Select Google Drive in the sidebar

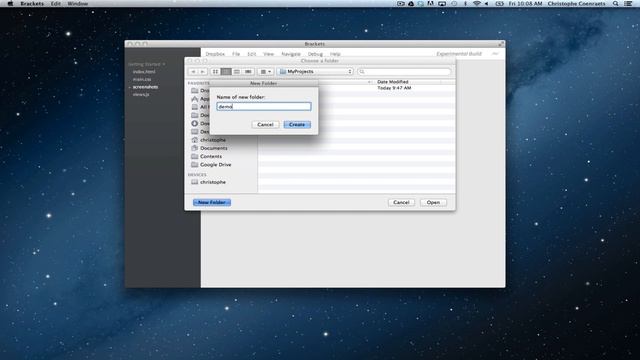pos(216,164)
